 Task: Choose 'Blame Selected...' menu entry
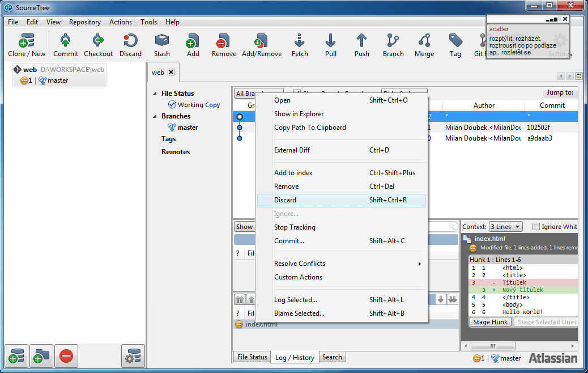(x=342, y=313)
